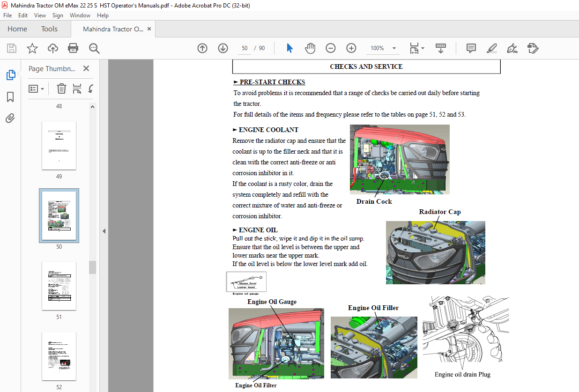Select page 50 thumbnail
Screen dimensions: 579x392
[x=59, y=215]
